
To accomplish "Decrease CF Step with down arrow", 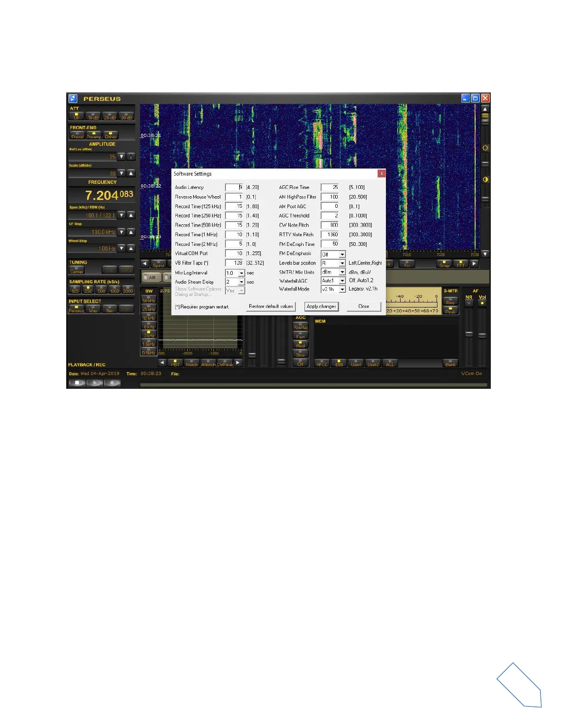I will (x=121, y=232).
